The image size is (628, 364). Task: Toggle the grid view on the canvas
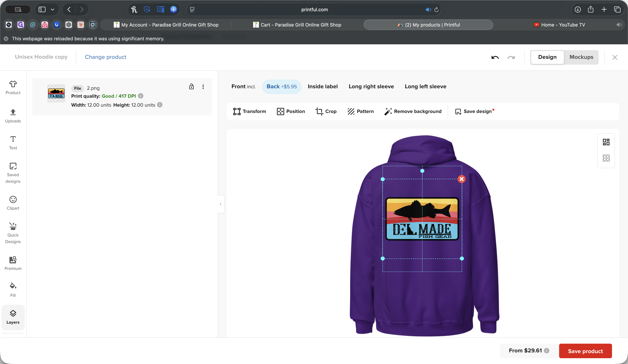[x=606, y=158]
